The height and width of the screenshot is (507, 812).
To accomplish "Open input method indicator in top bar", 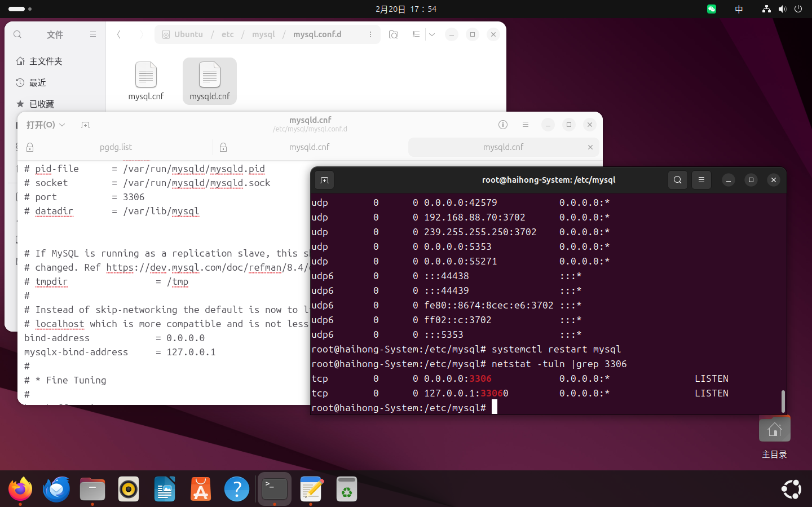I will 739,9.
